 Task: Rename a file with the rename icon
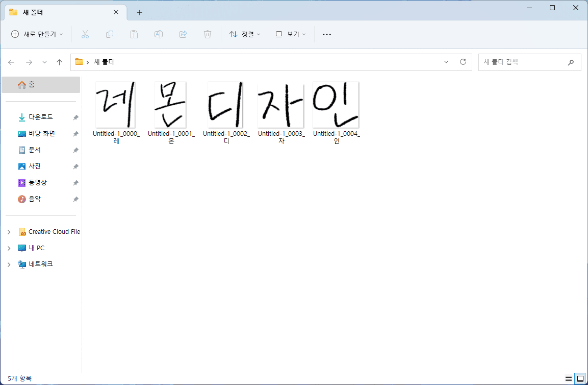[x=158, y=34]
